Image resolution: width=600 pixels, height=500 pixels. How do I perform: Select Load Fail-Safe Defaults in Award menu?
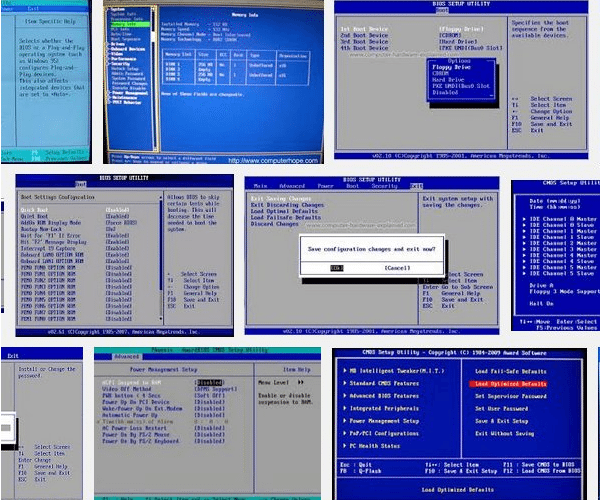[x=511, y=371]
